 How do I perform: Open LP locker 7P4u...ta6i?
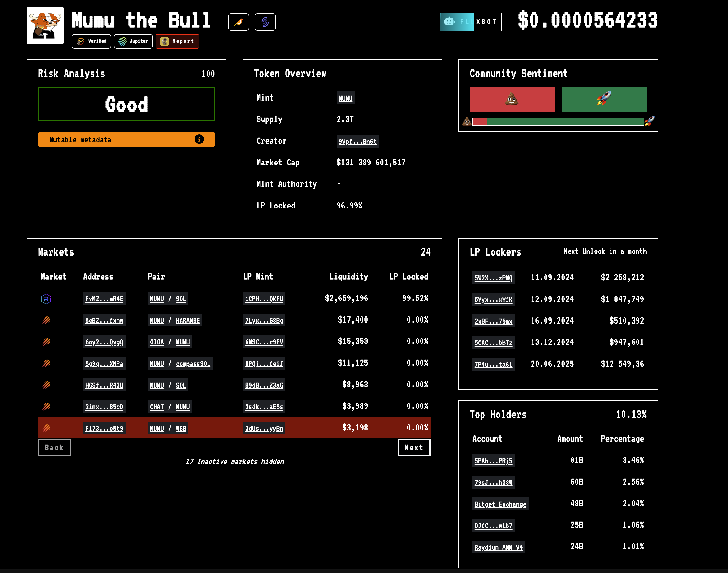(494, 364)
